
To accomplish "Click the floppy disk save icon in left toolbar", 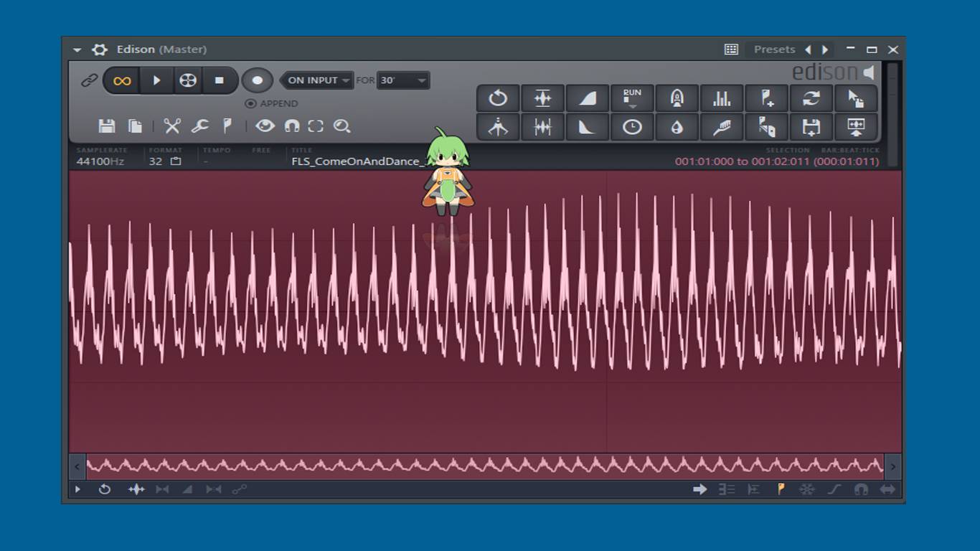I will click(107, 126).
